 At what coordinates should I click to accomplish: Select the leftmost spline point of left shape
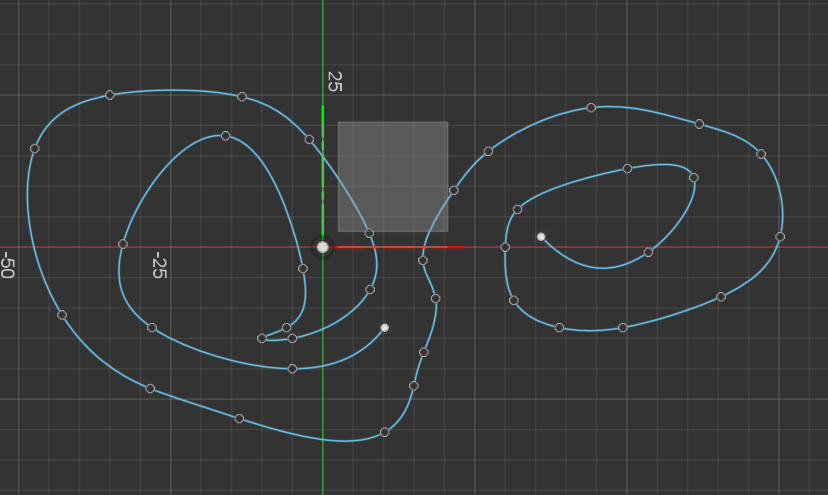(34, 148)
